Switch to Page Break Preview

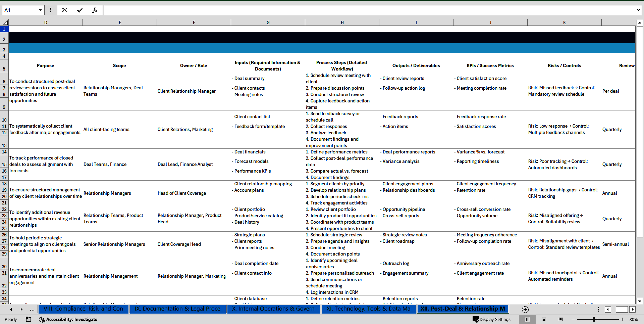[561, 319]
